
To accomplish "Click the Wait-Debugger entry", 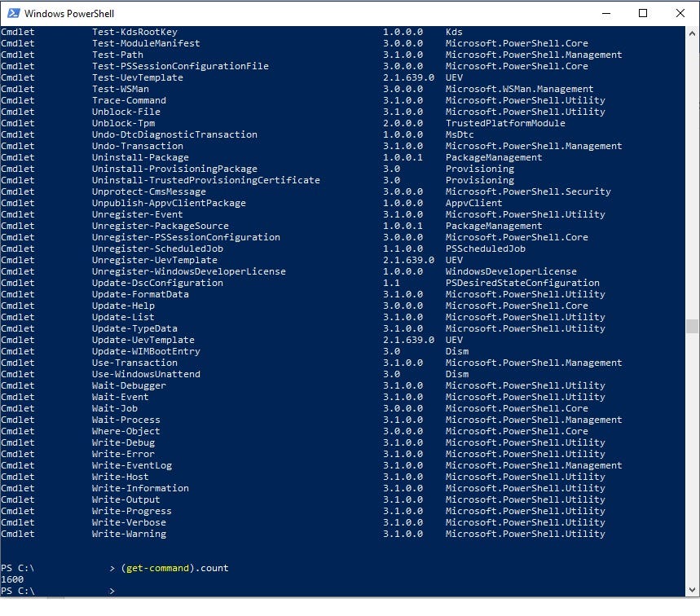I will point(129,385).
